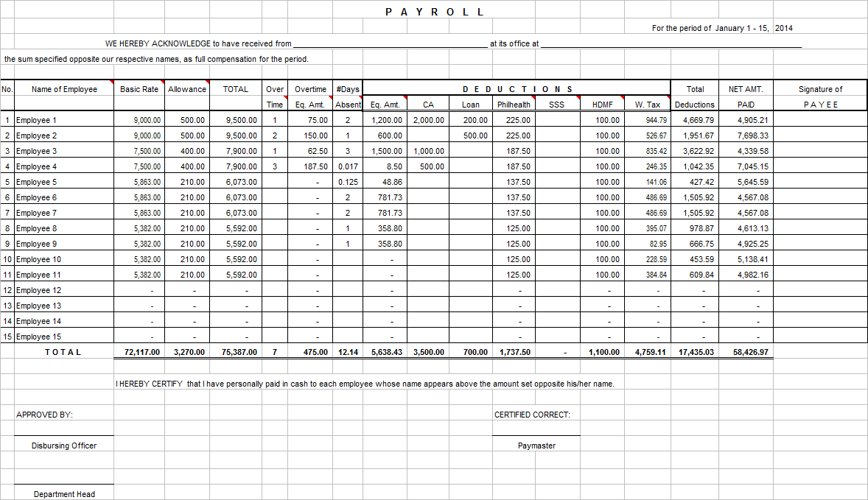Select the PAYROLL title cell
Screen dimensions: 868x500
click(435, 12)
